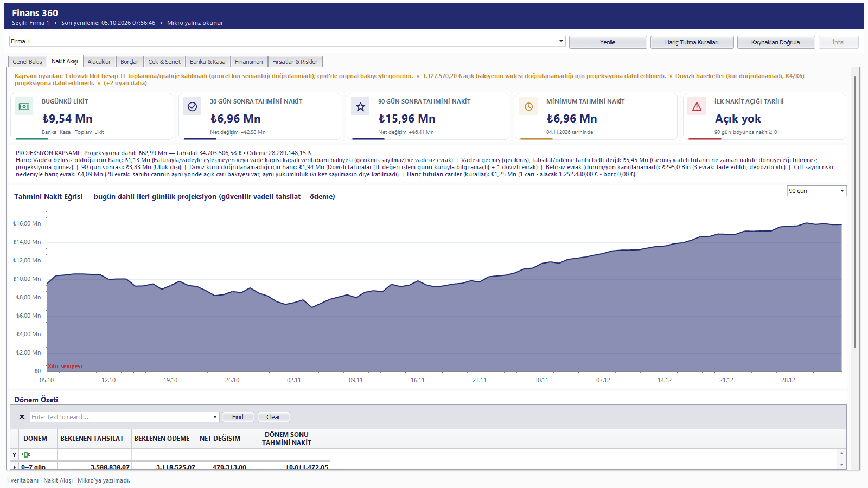Image resolution: width=868 pixels, height=488 pixels.
Task: Close the search panel with the X icon
Action: click(x=22, y=417)
